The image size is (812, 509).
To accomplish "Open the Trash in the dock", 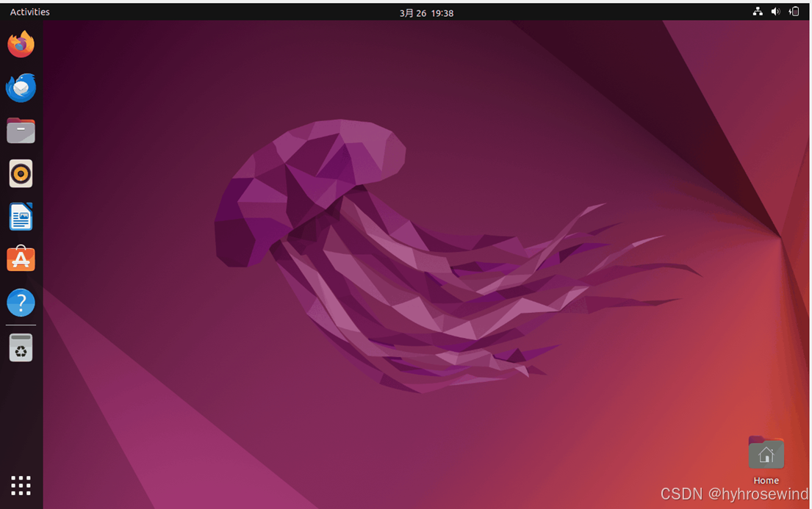I will point(21,347).
